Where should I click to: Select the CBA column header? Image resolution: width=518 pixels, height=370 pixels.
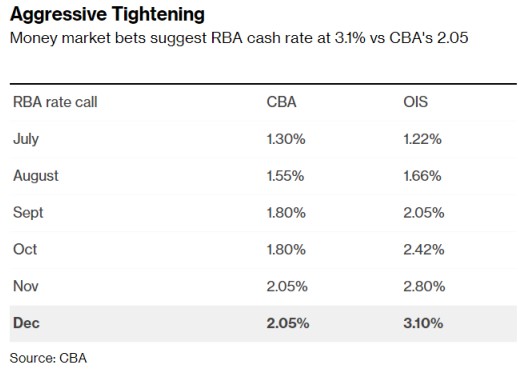click(281, 102)
